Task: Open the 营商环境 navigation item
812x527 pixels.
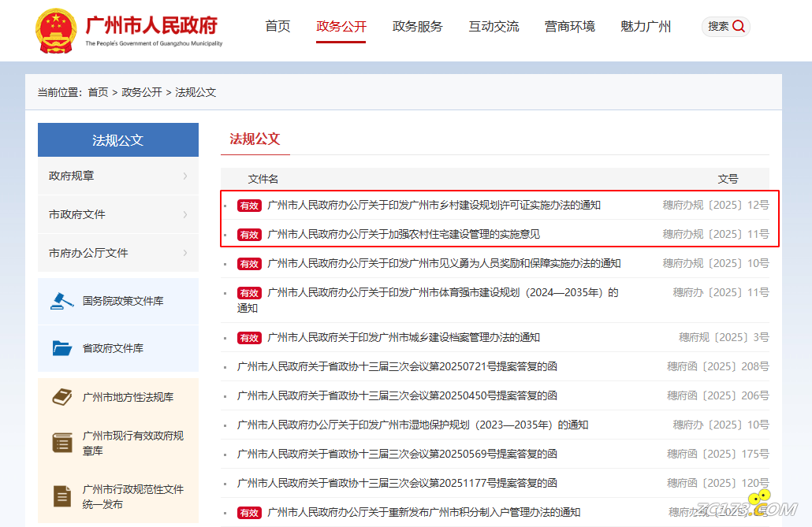Action: 570,27
